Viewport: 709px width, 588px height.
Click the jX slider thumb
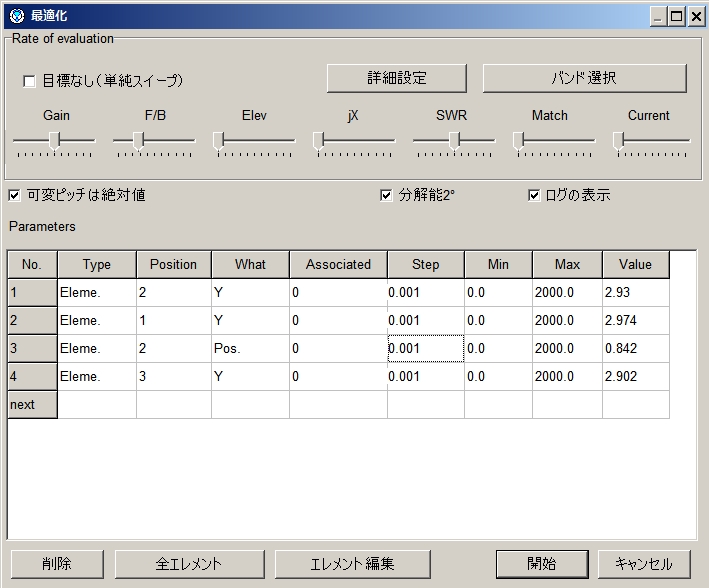tap(318, 141)
